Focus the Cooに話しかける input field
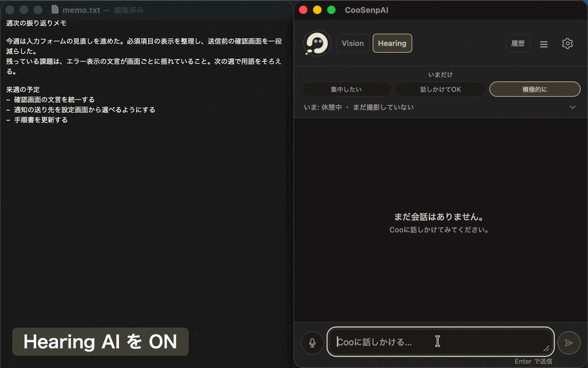 click(440, 342)
